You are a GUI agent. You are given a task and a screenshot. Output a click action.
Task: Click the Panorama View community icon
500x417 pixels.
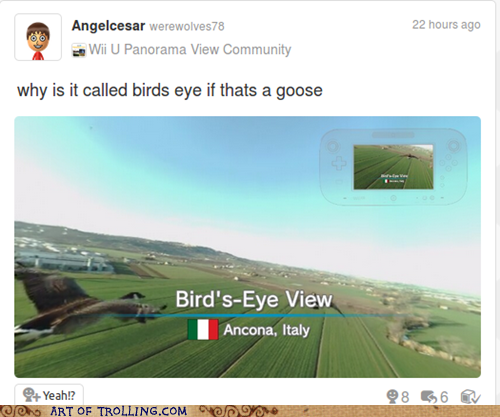(x=79, y=50)
